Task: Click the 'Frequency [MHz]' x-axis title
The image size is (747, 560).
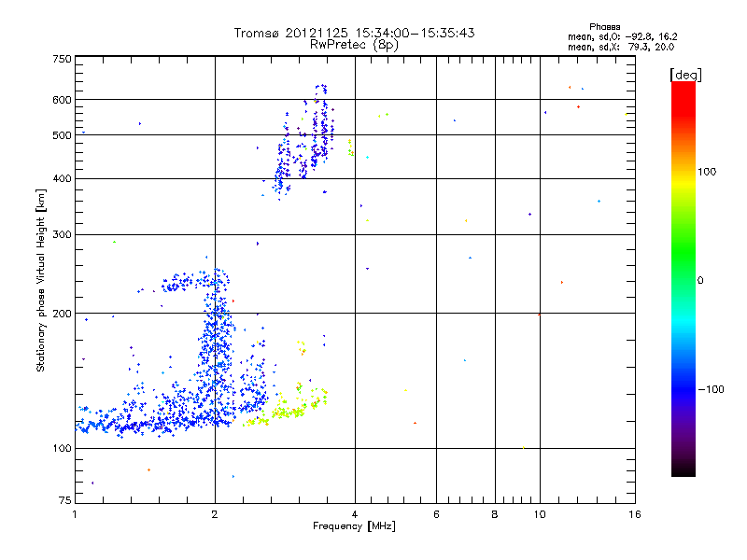Action: 354,526
